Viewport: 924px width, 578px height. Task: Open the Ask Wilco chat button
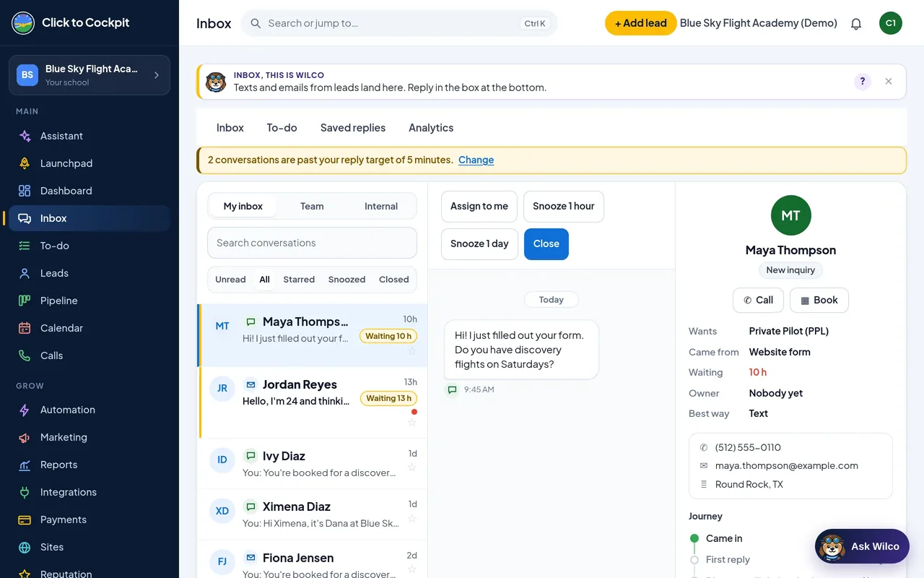pyautogui.click(x=862, y=546)
